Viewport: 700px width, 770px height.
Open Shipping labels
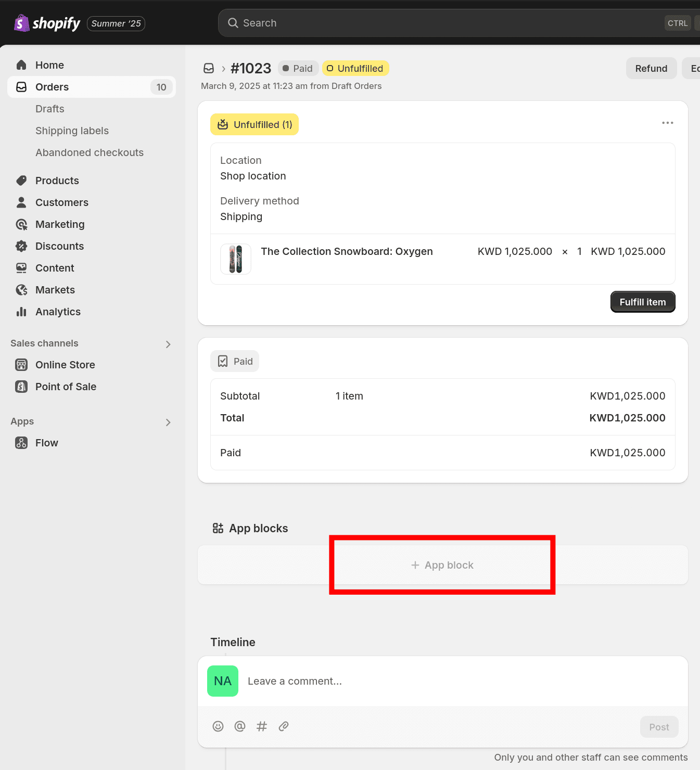click(x=72, y=131)
